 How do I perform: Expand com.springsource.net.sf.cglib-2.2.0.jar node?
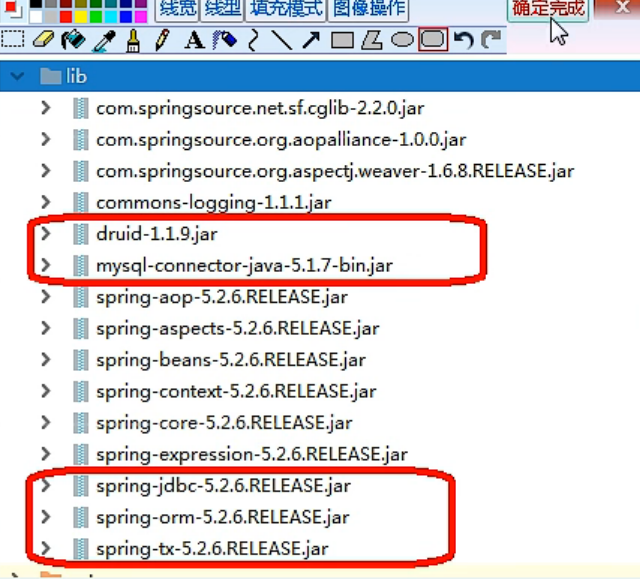(x=46, y=108)
